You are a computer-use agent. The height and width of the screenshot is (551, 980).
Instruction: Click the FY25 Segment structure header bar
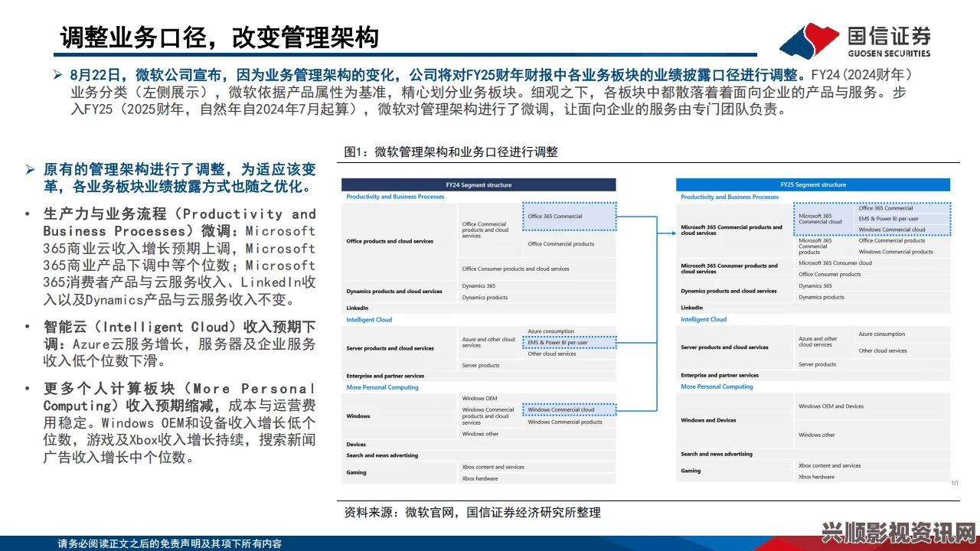(813, 184)
